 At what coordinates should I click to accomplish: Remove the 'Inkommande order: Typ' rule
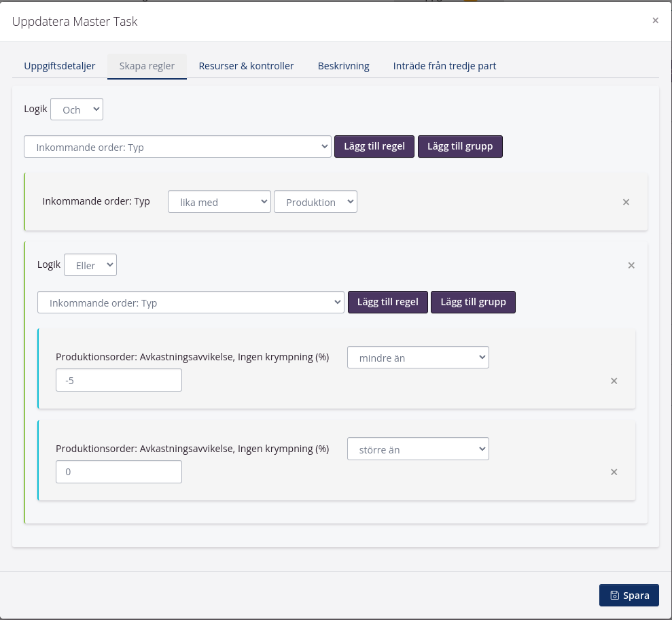626,202
